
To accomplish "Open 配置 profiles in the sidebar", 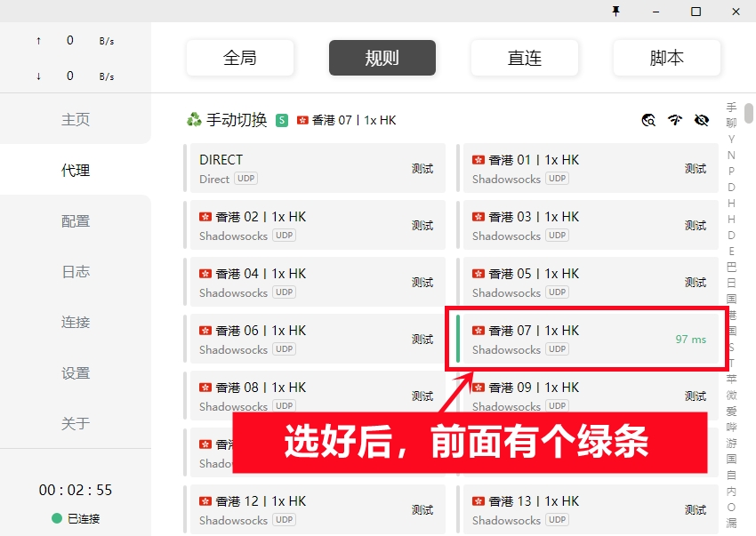I will 76,220.
